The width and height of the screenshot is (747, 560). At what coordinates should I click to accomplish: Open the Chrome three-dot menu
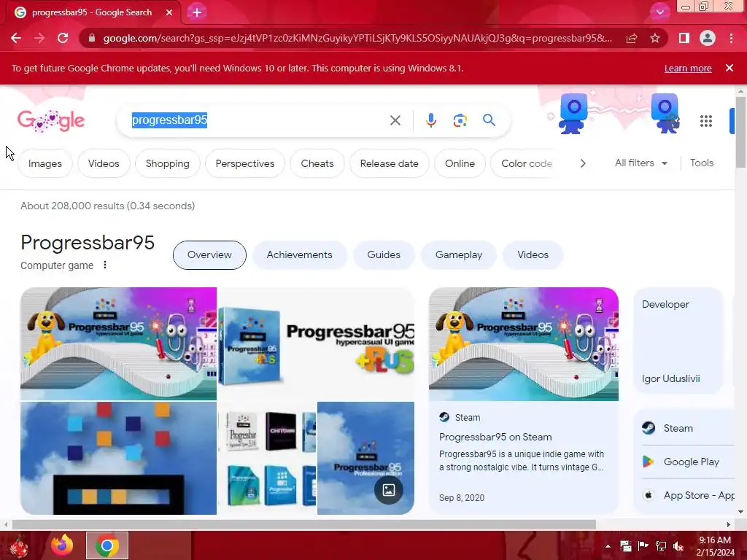coord(731,38)
